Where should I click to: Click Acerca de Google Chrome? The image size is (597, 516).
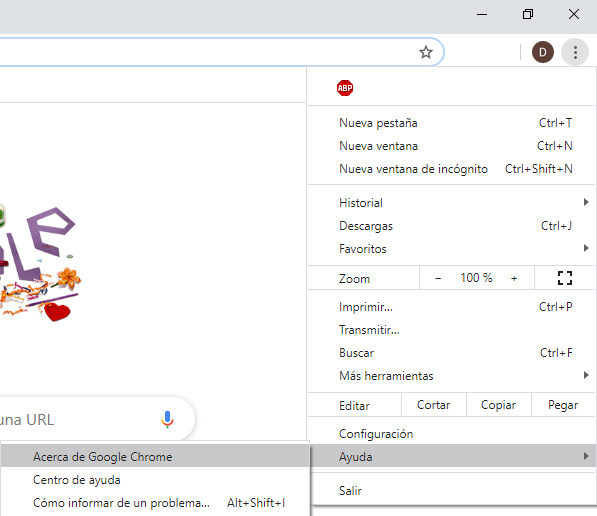[155, 456]
